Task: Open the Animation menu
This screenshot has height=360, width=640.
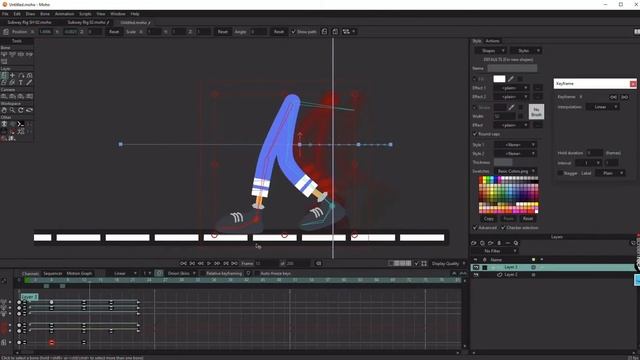Action: pos(64,14)
